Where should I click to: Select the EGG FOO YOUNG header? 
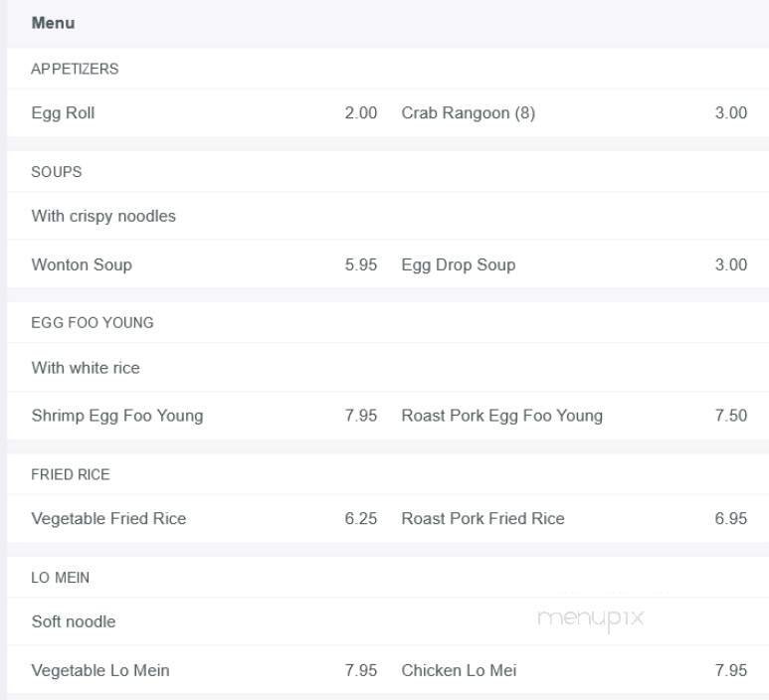93,323
